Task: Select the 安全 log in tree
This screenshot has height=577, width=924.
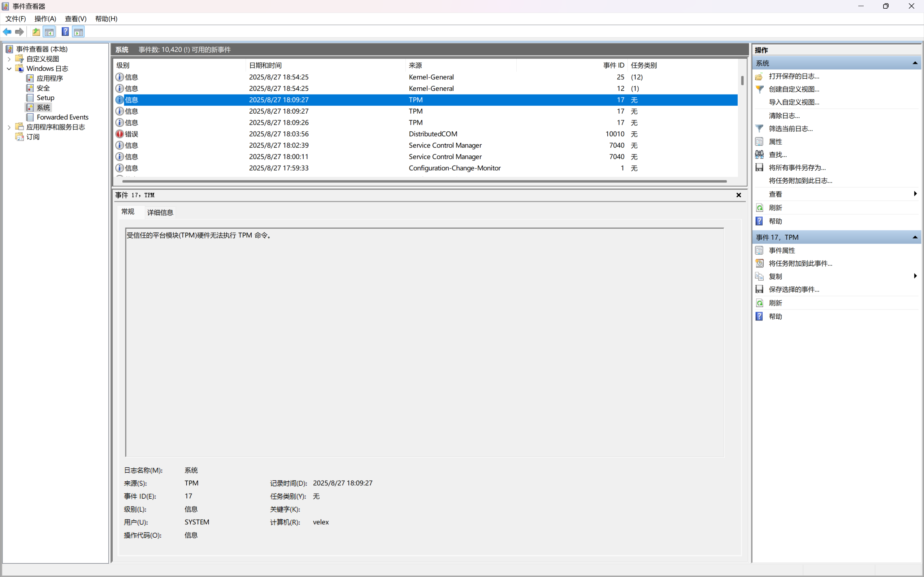Action: pyautogui.click(x=43, y=88)
